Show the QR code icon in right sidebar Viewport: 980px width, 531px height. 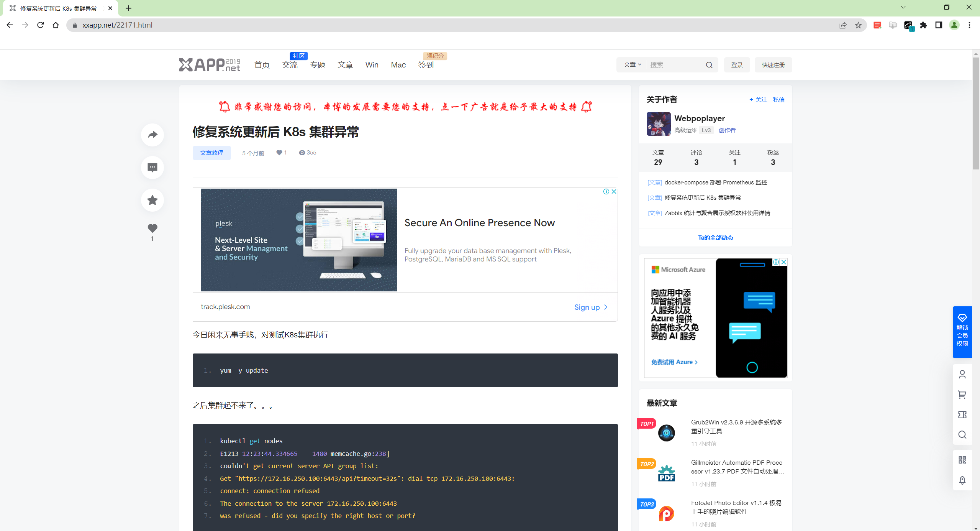pos(962,460)
